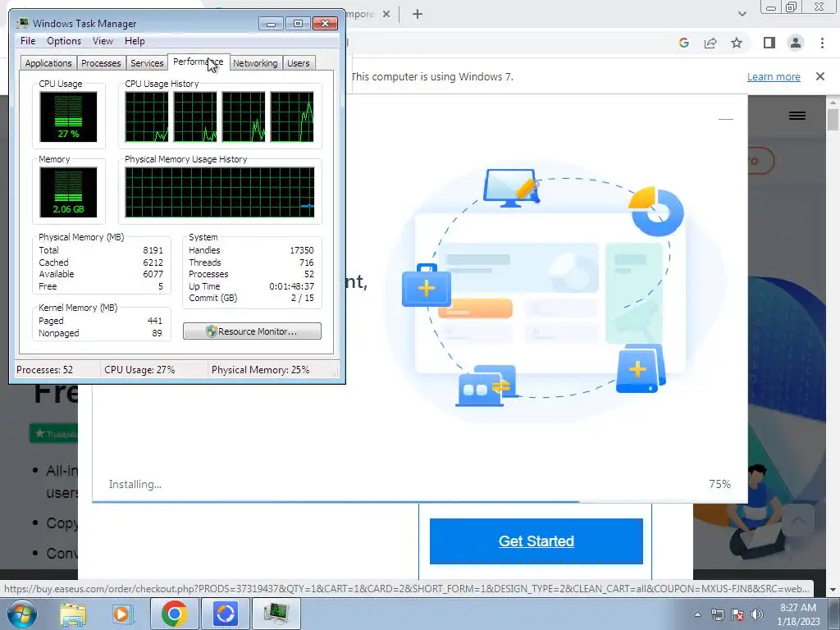
Task: Click the CPU Usage: 27% status entry
Action: 139,370
